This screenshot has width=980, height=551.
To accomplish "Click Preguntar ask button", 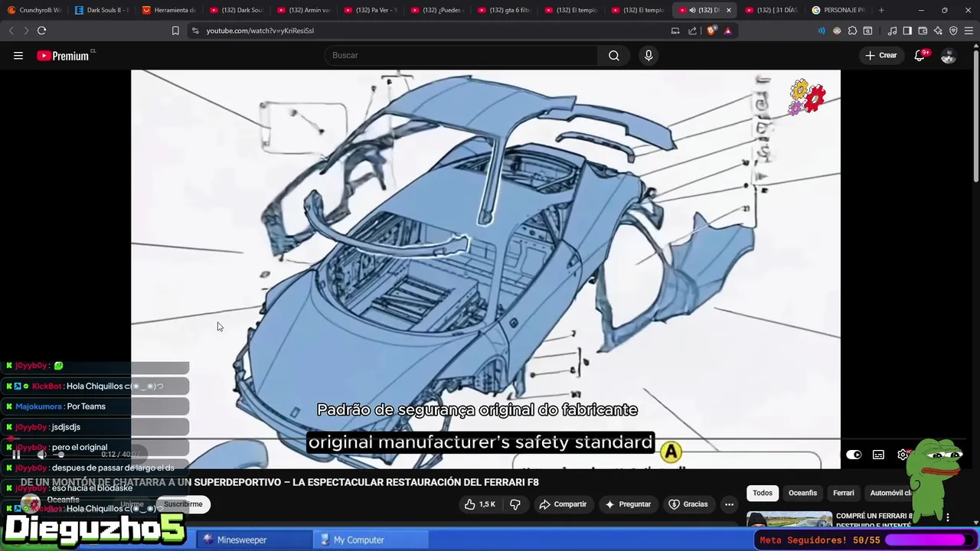I will pos(628,504).
